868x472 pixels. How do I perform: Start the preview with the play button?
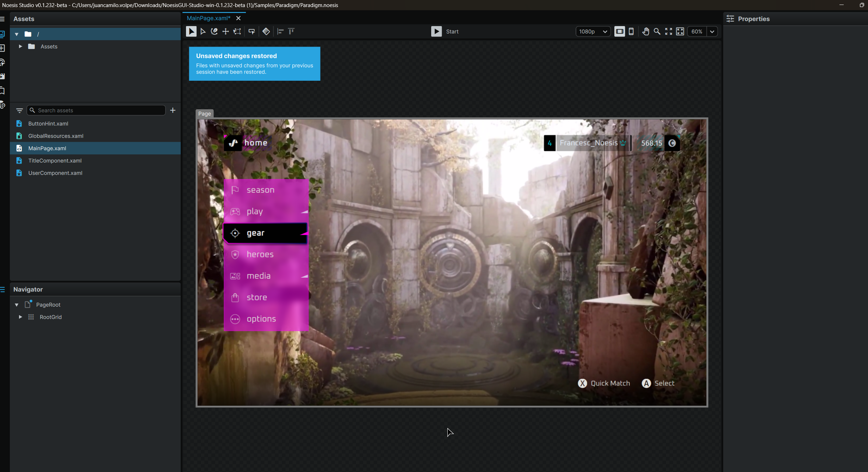click(x=436, y=31)
